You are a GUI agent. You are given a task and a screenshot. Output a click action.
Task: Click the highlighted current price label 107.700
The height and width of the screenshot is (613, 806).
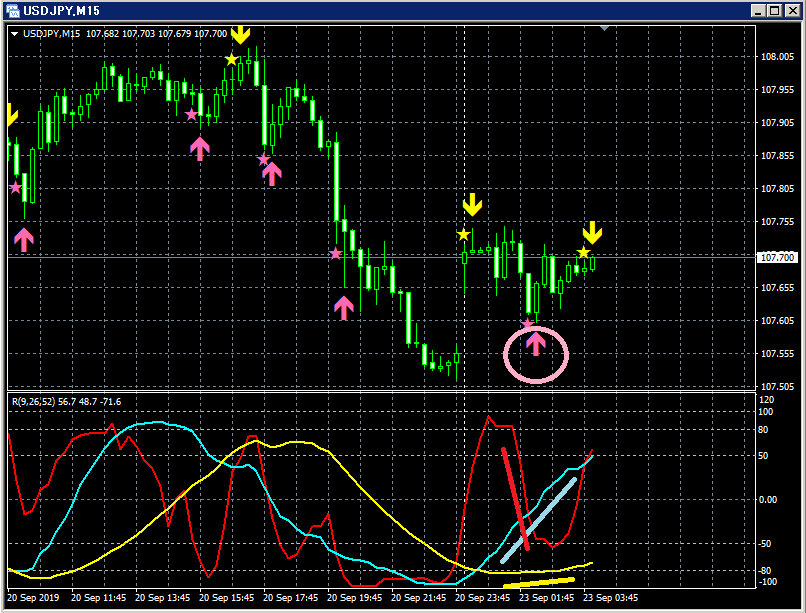pos(777,257)
